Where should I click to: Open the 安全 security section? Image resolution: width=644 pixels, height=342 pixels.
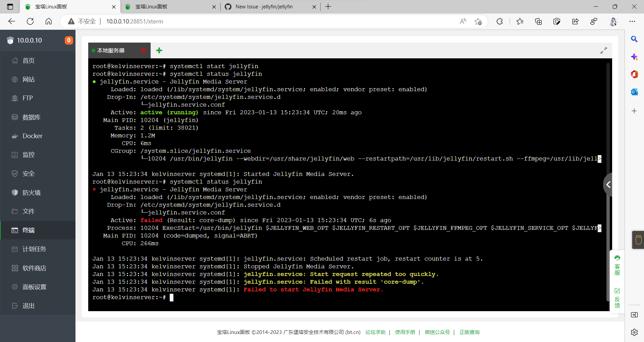(x=28, y=173)
